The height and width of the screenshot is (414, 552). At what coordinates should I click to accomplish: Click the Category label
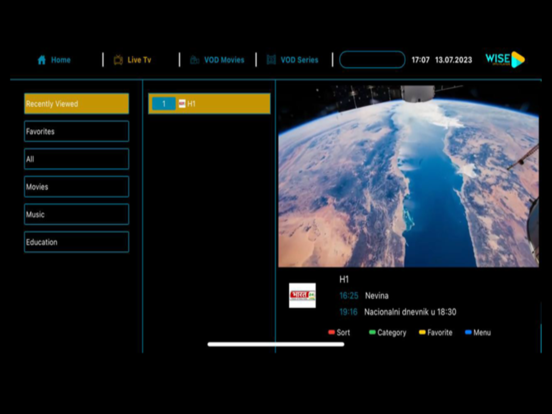391,332
